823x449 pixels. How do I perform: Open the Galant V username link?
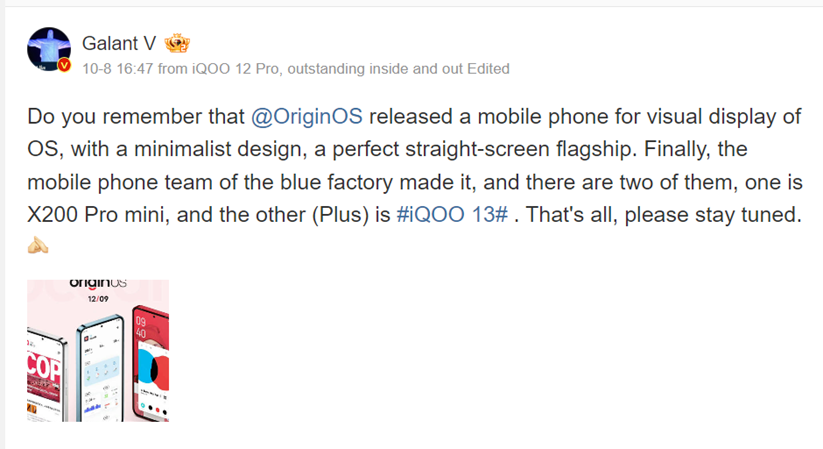(120, 43)
